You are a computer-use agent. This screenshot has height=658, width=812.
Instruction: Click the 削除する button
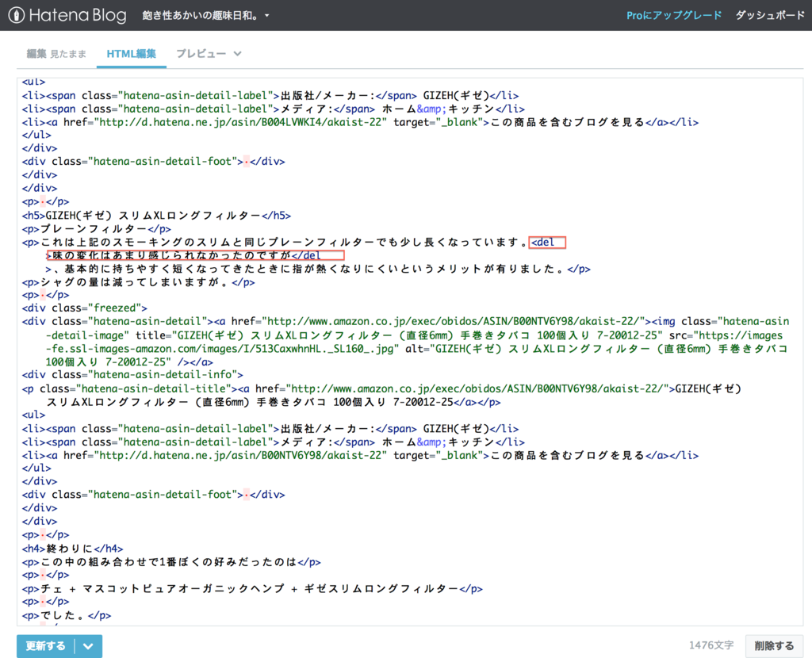click(774, 646)
